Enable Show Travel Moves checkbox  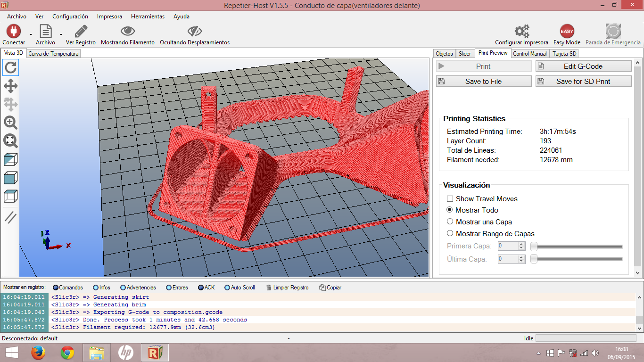[x=450, y=199]
